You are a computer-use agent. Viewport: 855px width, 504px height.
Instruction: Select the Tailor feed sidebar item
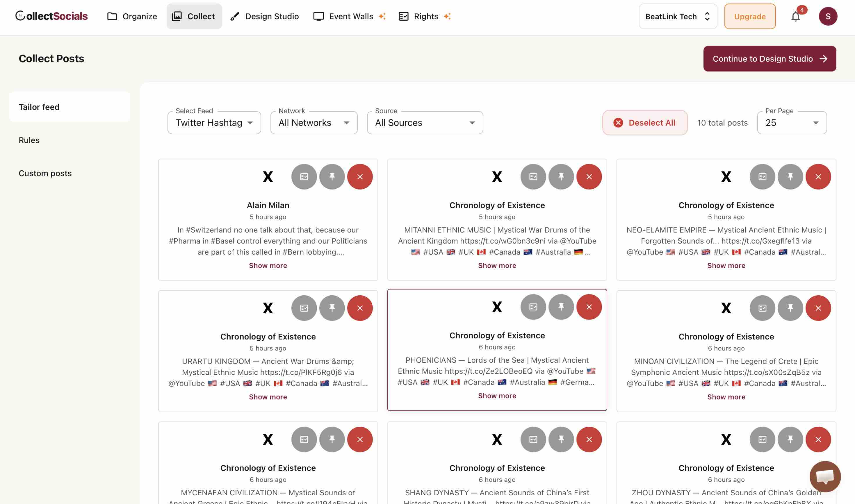(x=70, y=107)
